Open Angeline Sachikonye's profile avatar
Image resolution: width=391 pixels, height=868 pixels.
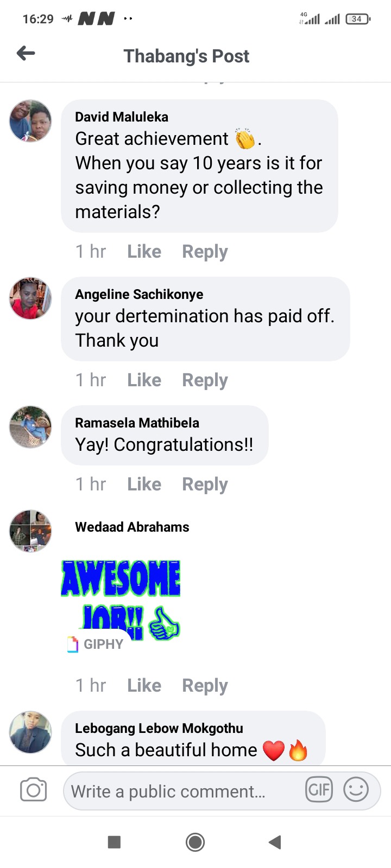click(x=31, y=298)
